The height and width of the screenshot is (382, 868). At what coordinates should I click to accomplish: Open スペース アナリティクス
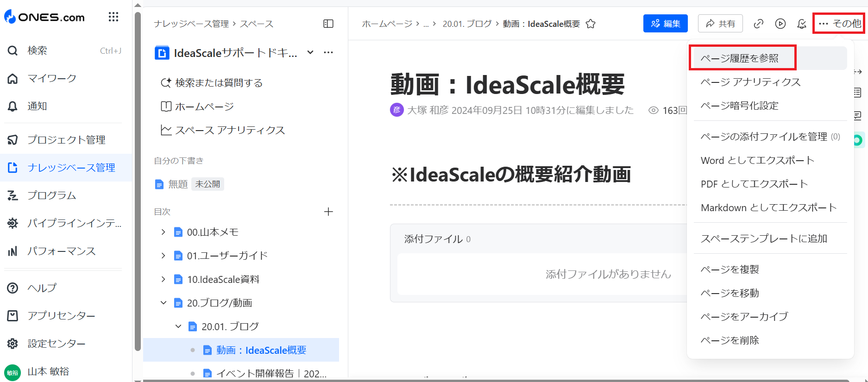pyautogui.click(x=223, y=130)
